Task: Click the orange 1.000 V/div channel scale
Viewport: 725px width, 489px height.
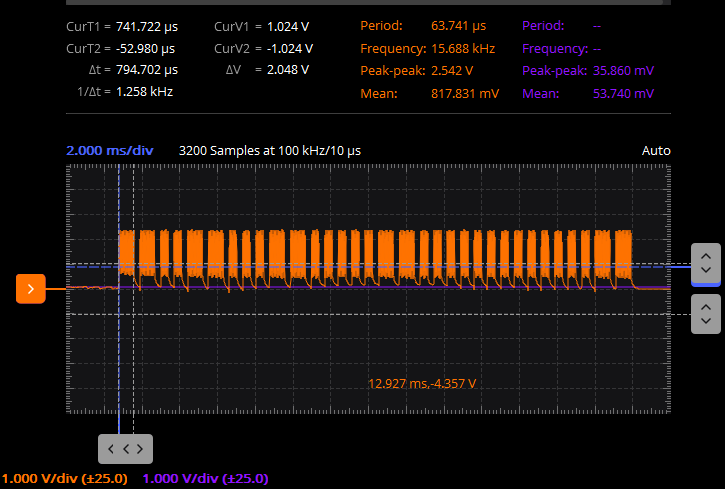Action: coord(64,478)
